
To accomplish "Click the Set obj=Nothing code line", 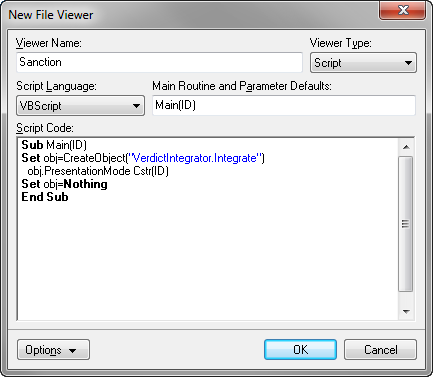I will [64, 184].
